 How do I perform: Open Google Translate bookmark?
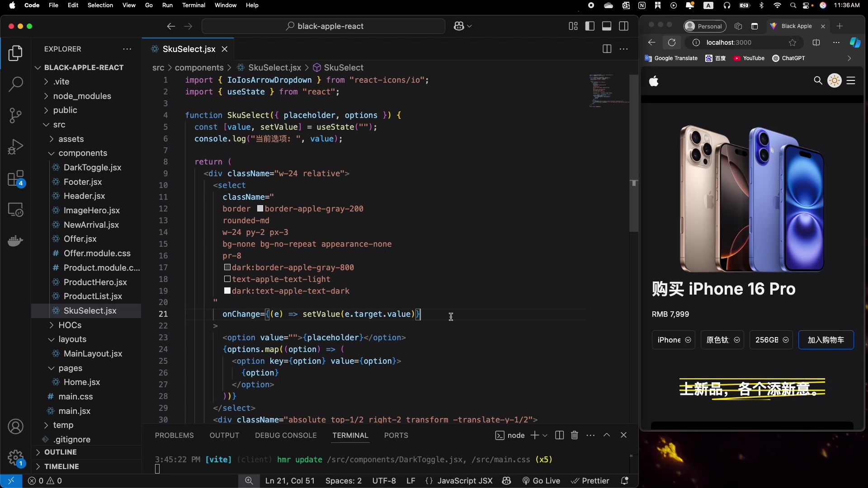[x=671, y=58]
